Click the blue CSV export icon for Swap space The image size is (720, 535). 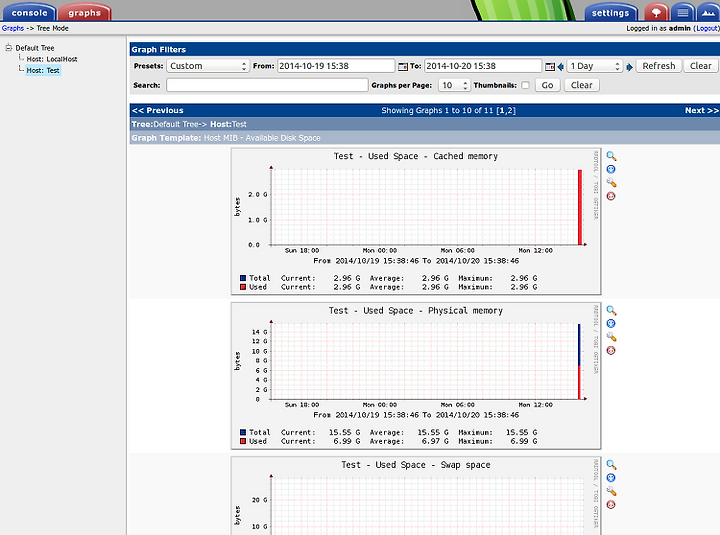[611, 478]
